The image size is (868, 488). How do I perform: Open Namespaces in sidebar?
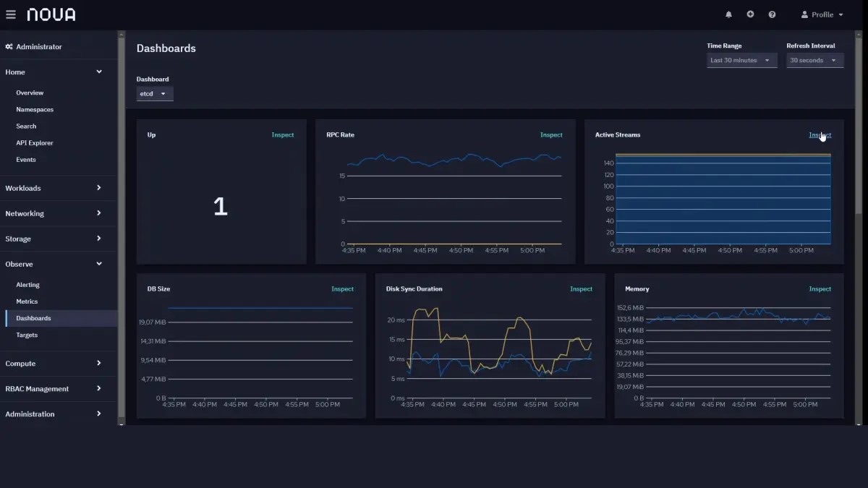click(35, 109)
